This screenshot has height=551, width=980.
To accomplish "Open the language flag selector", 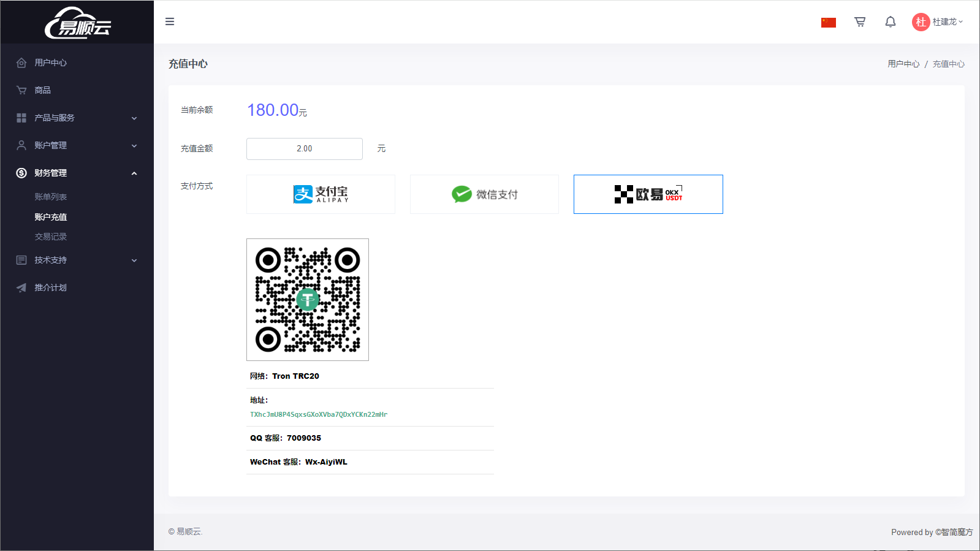I will [x=829, y=23].
